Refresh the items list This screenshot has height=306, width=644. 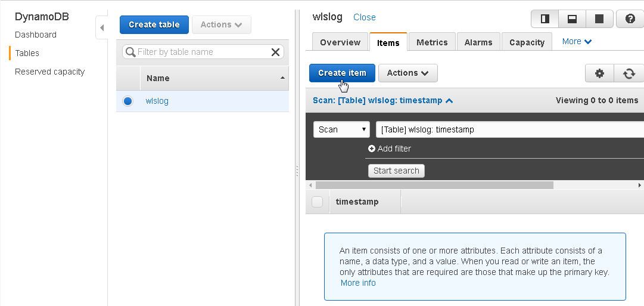click(629, 73)
